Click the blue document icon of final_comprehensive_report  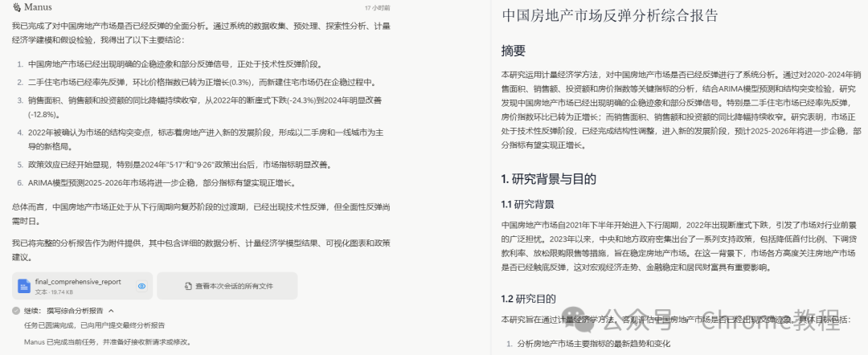[x=24, y=286]
